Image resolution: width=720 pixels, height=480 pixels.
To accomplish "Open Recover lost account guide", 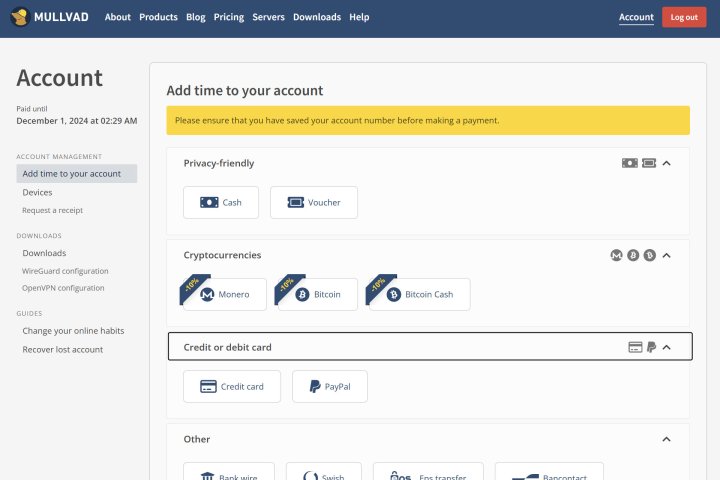I will 62,349.
